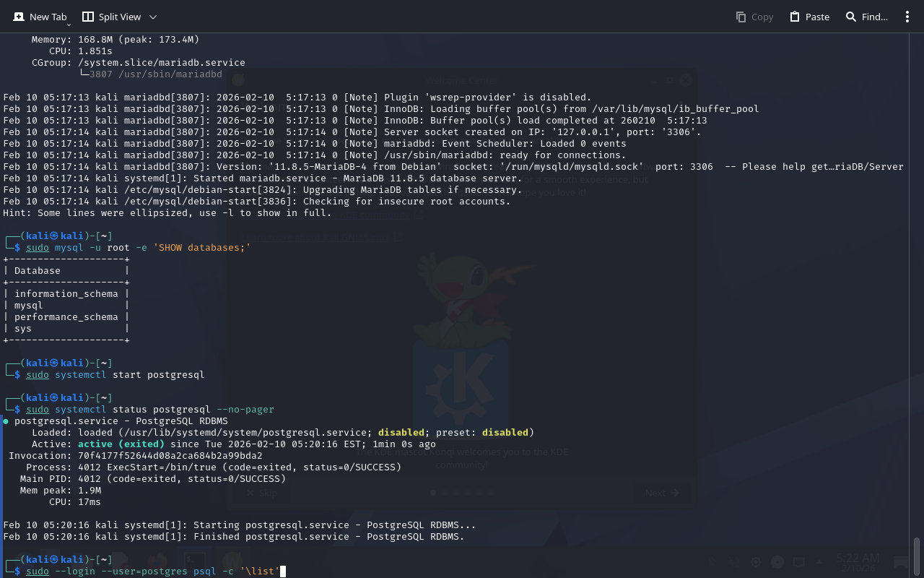The width and height of the screenshot is (924, 578).
Task: Click the 'performance_schema' database row
Action: point(66,317)
